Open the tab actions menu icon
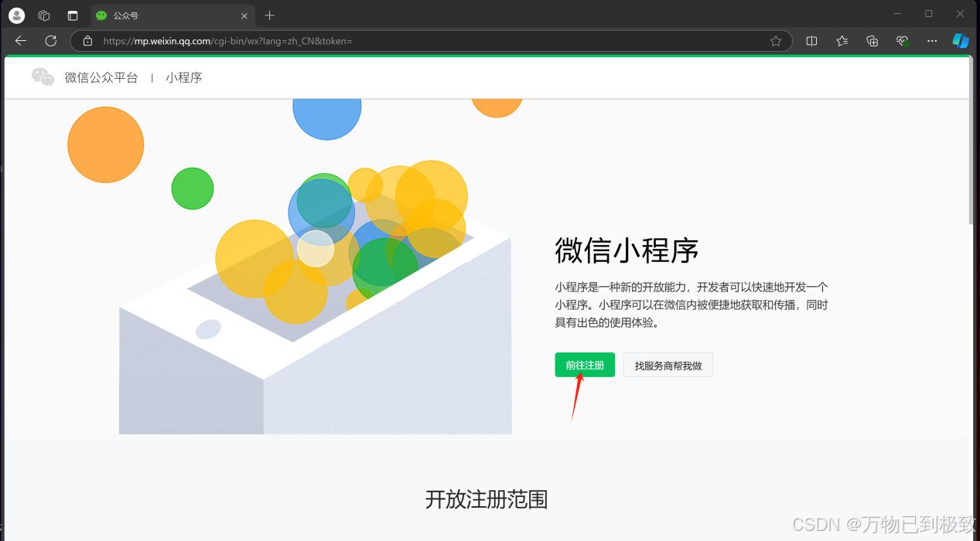Screen dimensions: 980x541 click(x=73, y=15)
